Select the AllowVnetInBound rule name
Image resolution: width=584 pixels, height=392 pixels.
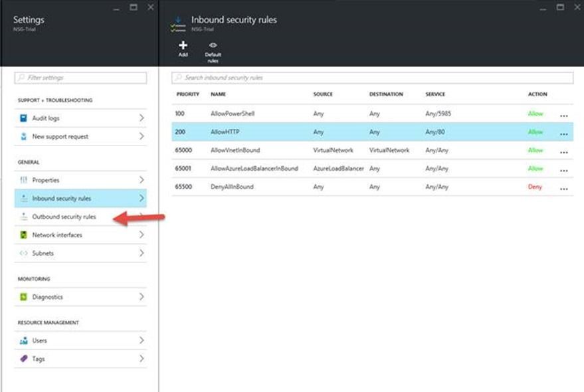235,150
